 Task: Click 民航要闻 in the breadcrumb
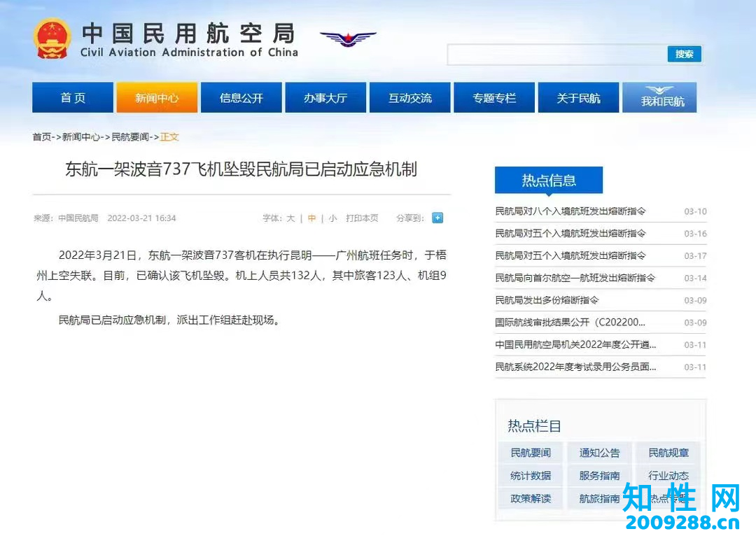coord(130,137)
